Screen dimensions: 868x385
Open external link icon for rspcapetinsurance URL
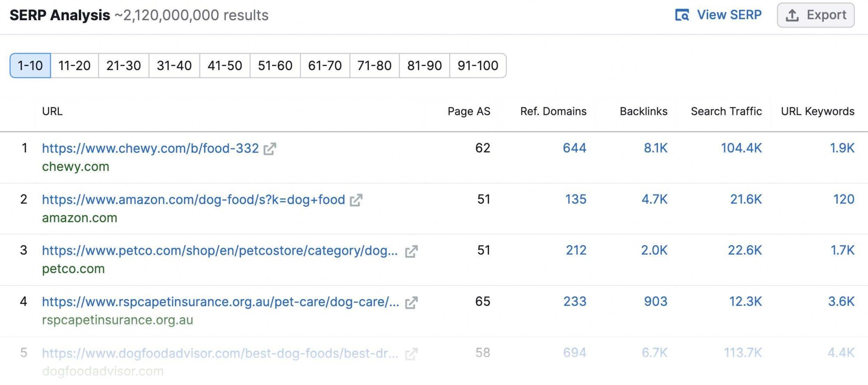pos(411,302)
